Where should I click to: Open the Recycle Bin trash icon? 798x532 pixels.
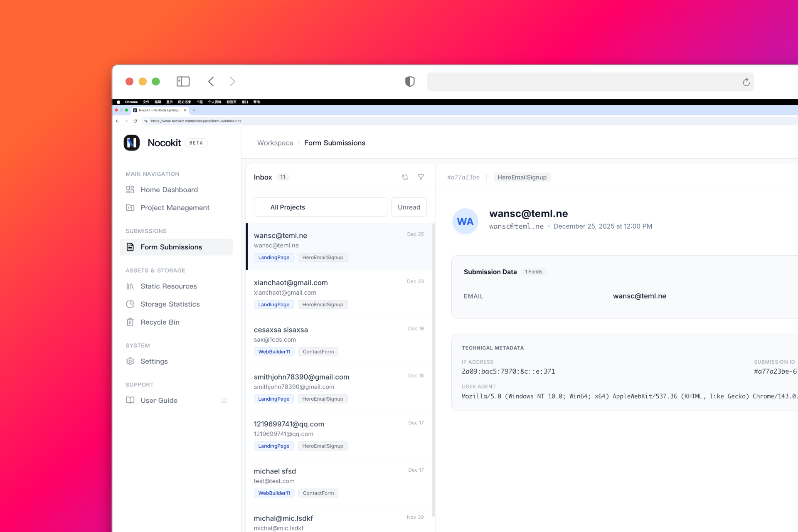[x=131, y=322]
